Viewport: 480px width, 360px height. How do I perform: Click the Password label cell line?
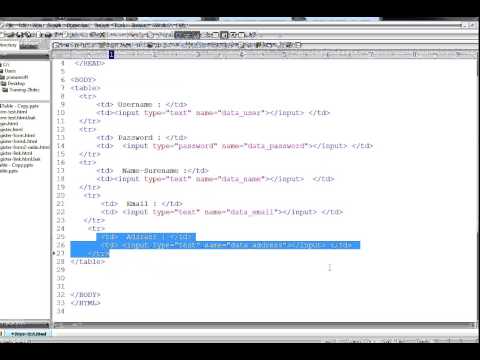(x=142, y=138)
